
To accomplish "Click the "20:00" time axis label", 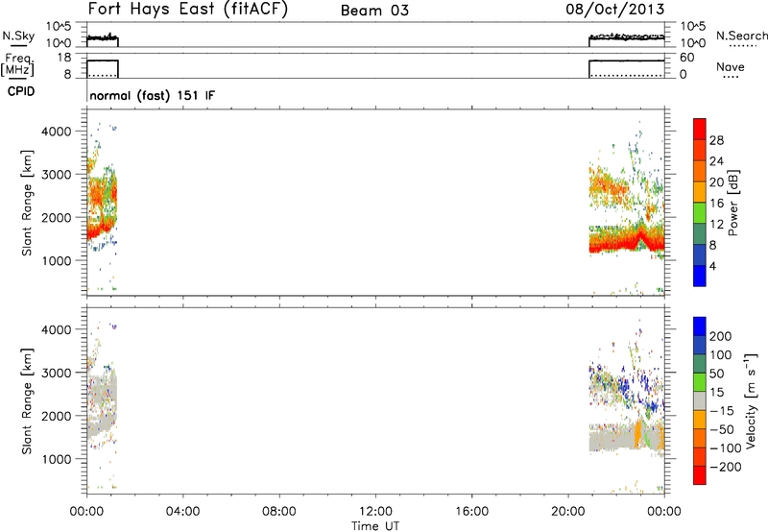I will (x=568, y=512).
